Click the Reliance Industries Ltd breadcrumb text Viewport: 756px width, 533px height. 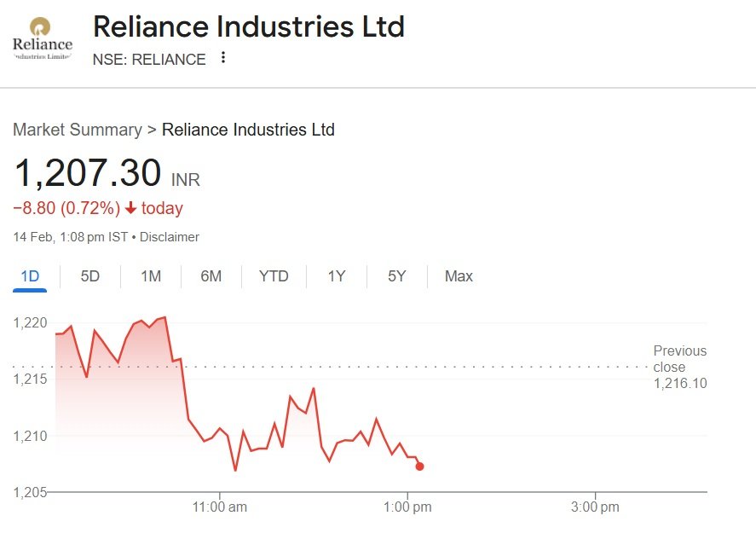248,130
